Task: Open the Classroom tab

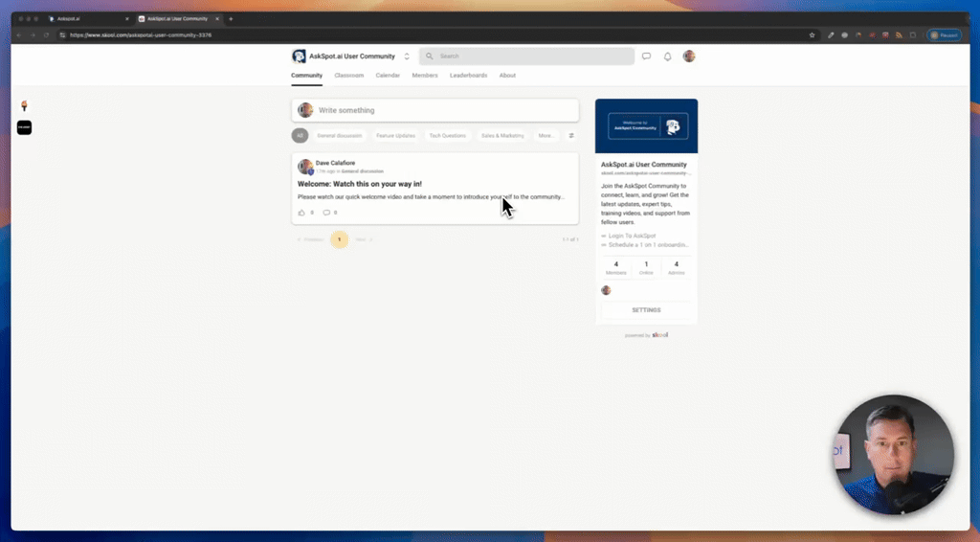Action: [348, 76]
